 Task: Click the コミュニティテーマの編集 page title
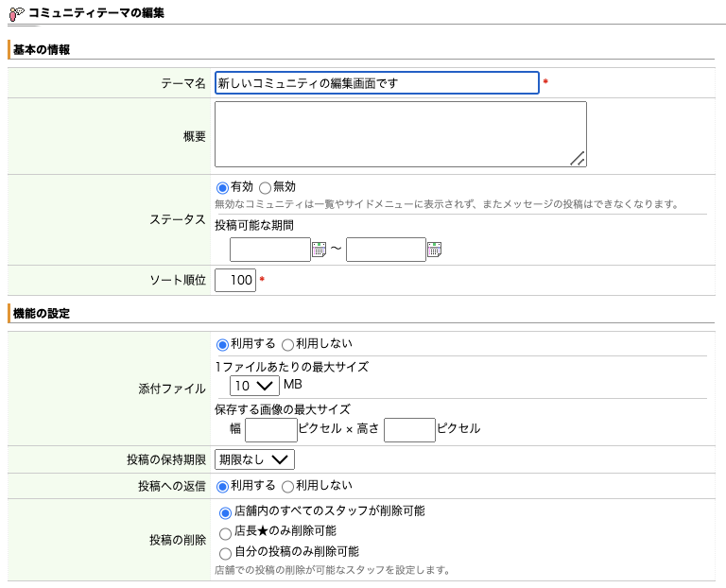coord(96,13)
